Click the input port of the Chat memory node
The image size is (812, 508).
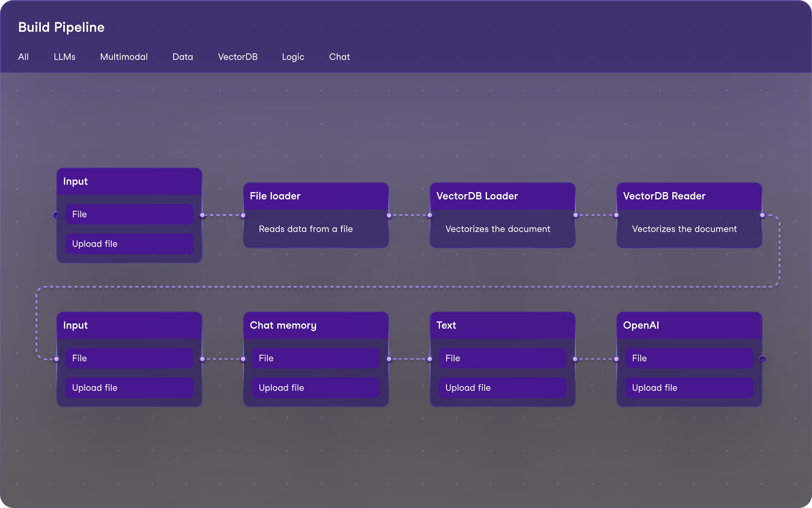243,358
